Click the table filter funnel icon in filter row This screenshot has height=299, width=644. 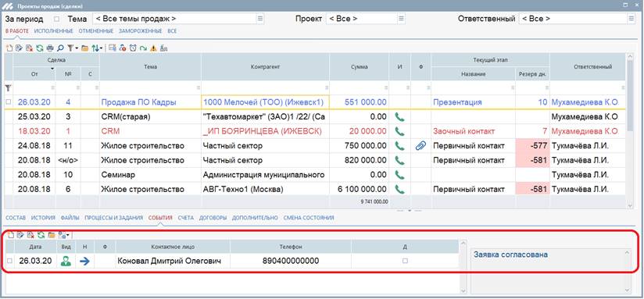coord(8,87)
